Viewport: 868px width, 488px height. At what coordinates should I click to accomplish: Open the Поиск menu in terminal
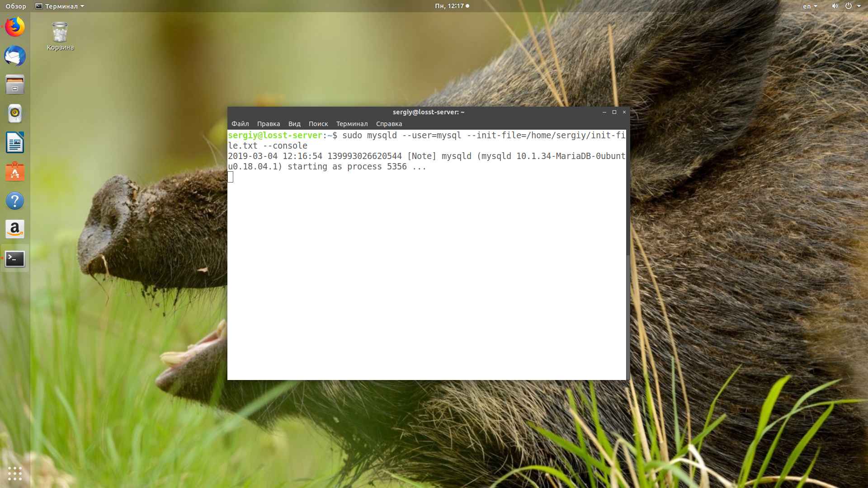tap(318, 124)
